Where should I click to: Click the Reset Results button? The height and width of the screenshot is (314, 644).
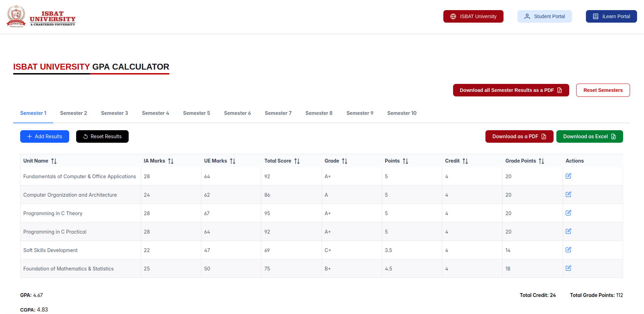(102, 136)
